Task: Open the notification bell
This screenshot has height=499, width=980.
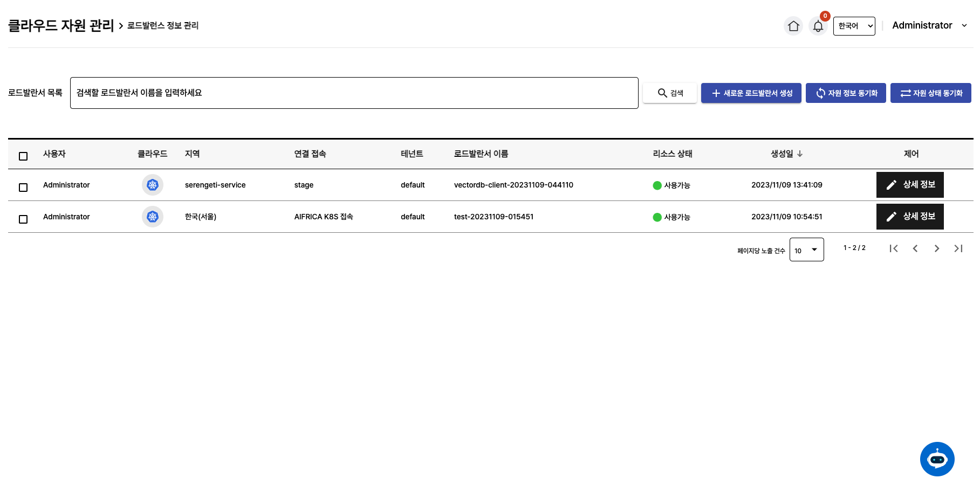Action: (x=818, y=26)
